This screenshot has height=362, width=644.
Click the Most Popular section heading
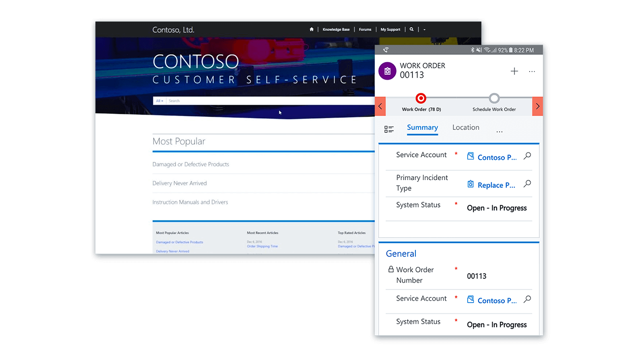pos(179,141)
